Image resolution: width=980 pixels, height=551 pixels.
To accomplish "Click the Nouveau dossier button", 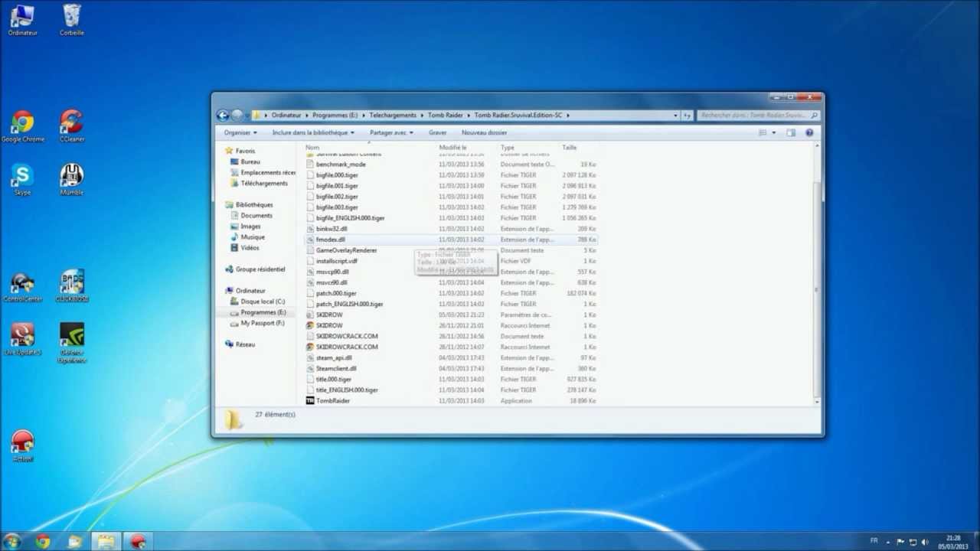I will [x=485, y=132].
